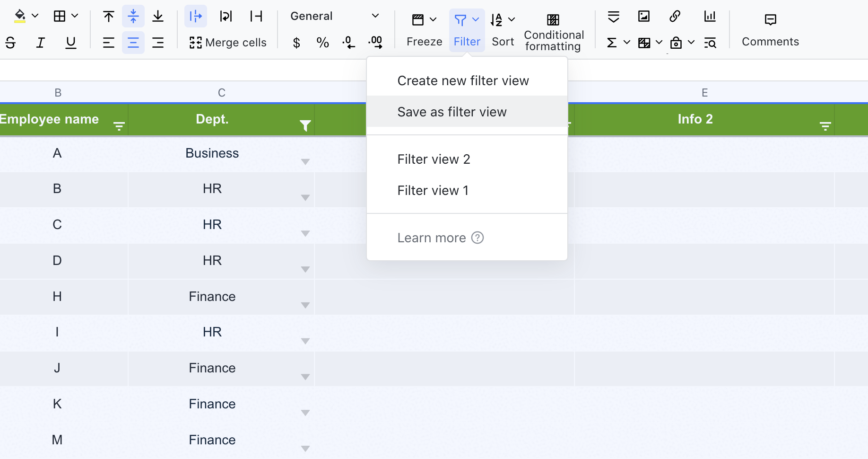Apply italic formatting

click(41, 43)
